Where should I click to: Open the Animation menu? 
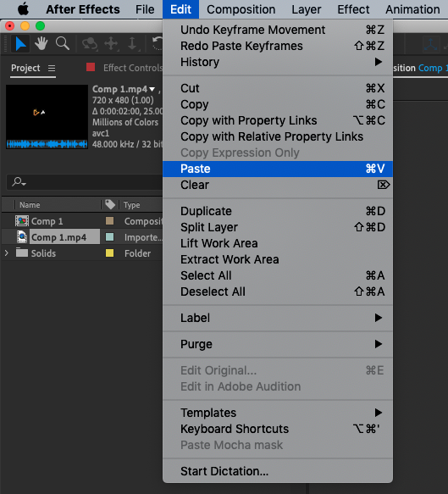click(412, 9)
